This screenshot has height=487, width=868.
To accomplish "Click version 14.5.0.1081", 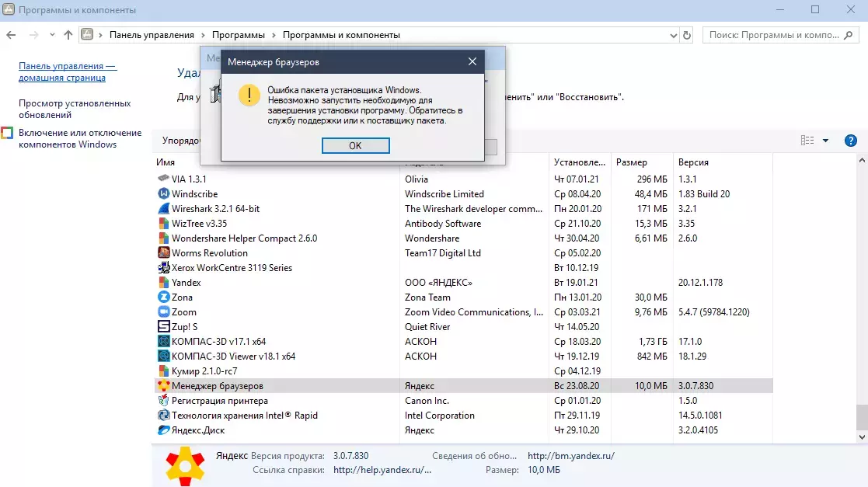I will pos(700,415).
